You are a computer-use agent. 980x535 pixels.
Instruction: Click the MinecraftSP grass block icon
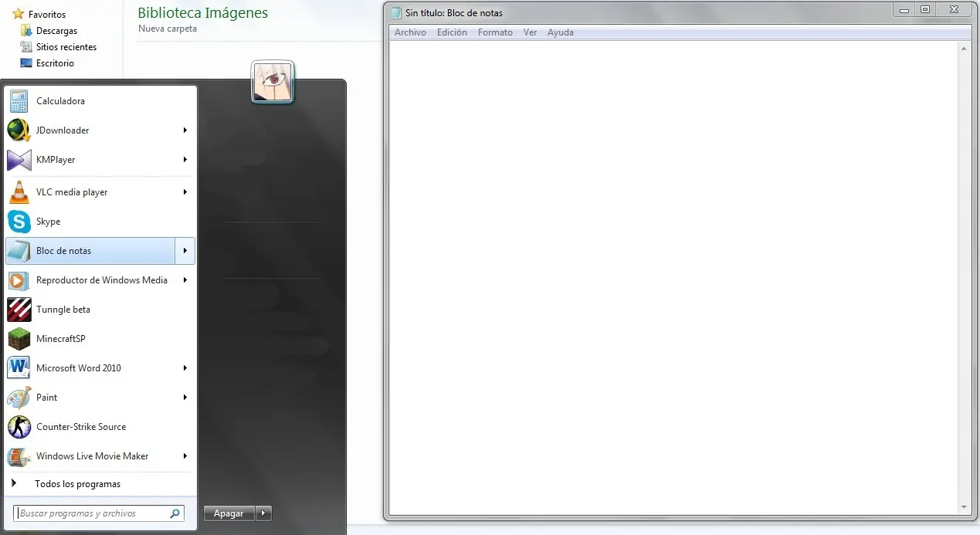[x=19, y=339]
